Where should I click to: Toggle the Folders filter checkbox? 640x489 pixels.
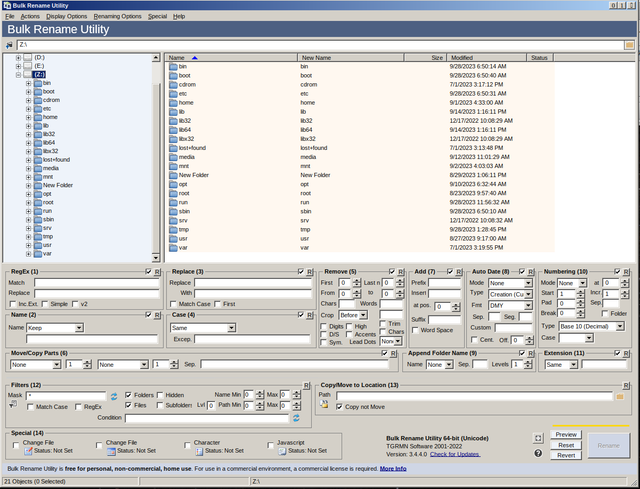[128, 395]
